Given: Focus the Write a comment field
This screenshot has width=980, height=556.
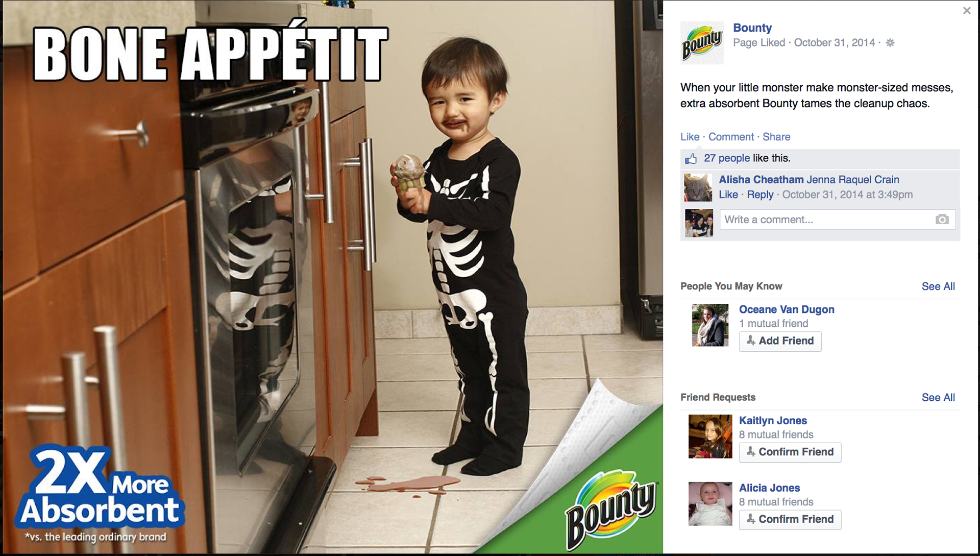Looking at the screenshot, I should [837, 220].
